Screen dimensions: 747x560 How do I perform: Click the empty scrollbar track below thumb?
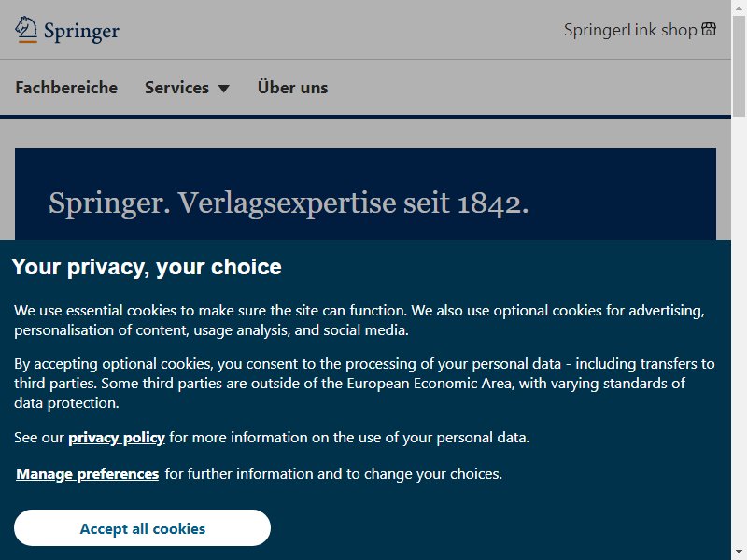tap(739, 331)
